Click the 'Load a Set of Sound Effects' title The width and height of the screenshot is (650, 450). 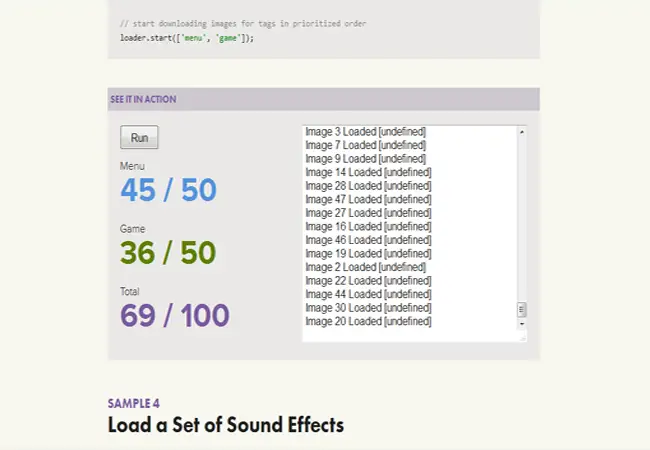(226, 425)
